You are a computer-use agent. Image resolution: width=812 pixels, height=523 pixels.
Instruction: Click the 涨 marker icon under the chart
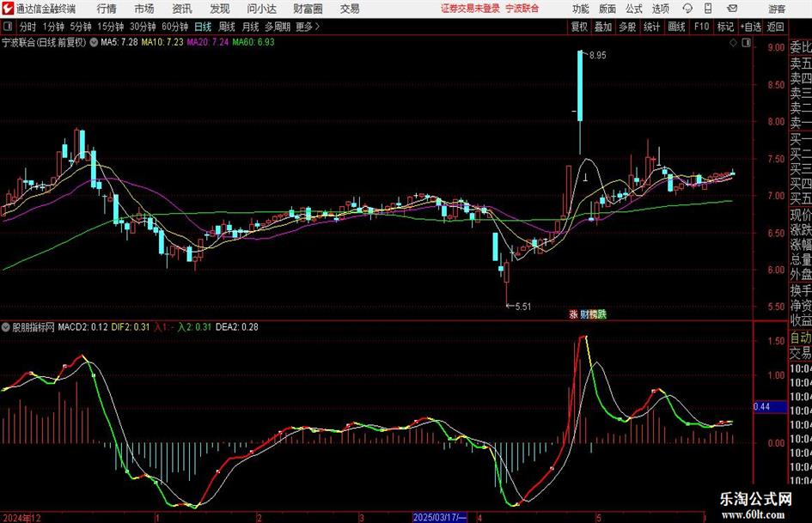pyautogui.click(x=573, y=313)
